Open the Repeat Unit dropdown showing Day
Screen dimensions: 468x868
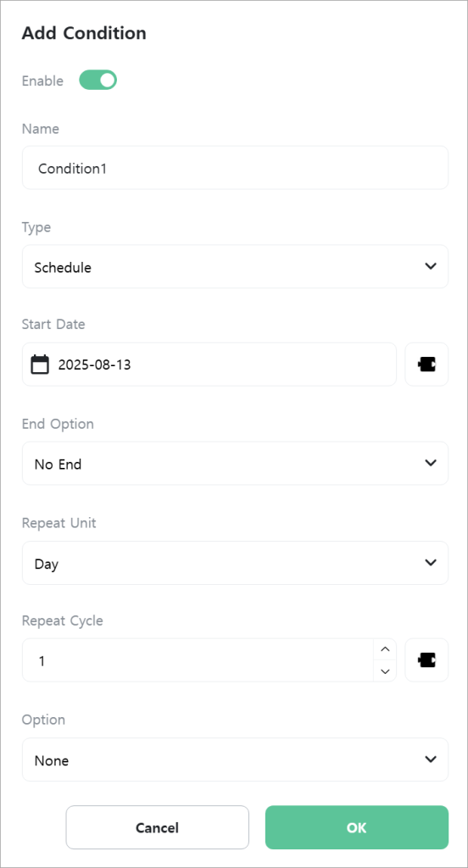(235, 563)
